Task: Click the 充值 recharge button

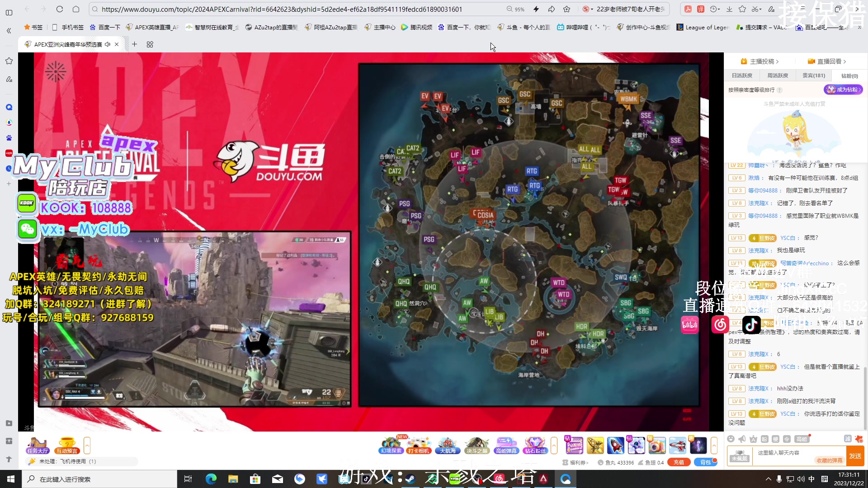Action: point(679,462)
